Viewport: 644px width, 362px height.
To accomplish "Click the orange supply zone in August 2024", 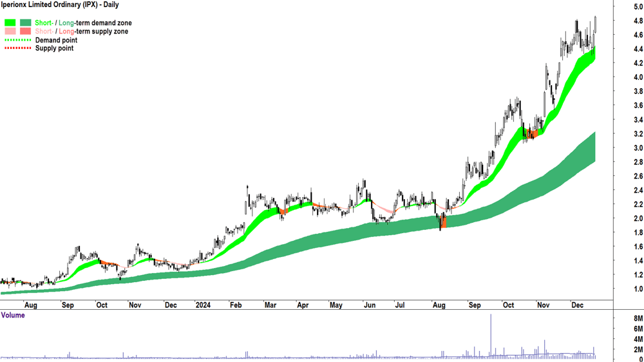I will pos(443,221).
